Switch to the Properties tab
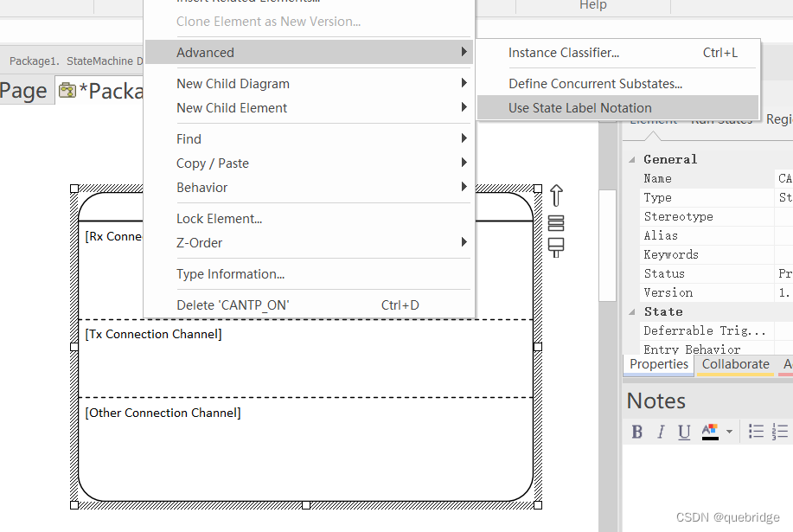 click(658, 364)
